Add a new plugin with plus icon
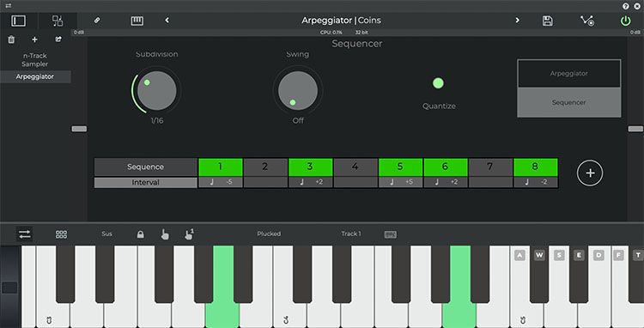This screenshot has width=644, height=328. point(34,39)
